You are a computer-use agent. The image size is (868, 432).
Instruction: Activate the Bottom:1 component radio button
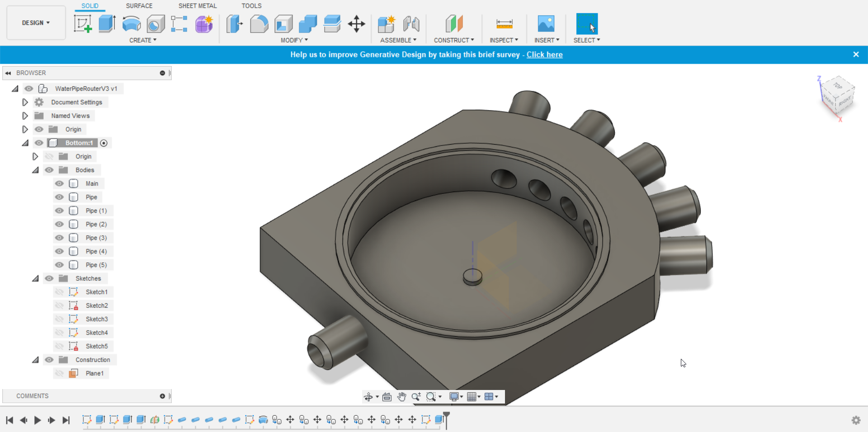104,143
